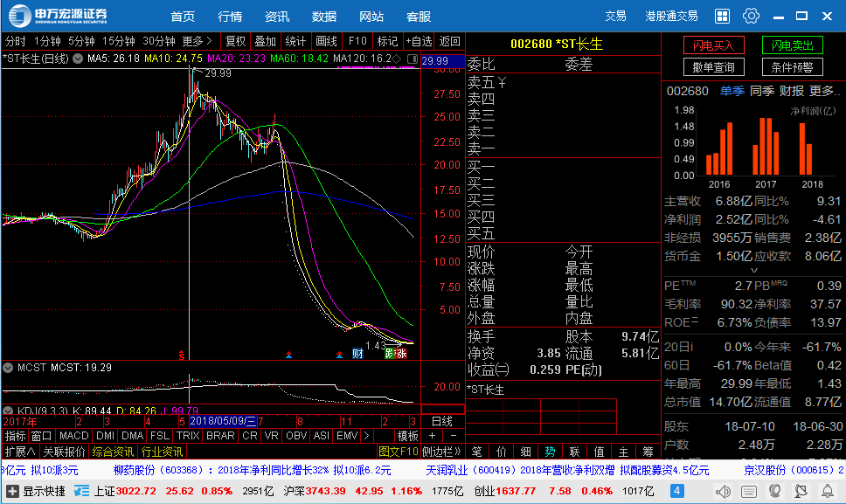This screenshot has height=504, width=846.
Task: Click 返回 toolbar button
Action: pyautogui.click(x=449, y=42)
